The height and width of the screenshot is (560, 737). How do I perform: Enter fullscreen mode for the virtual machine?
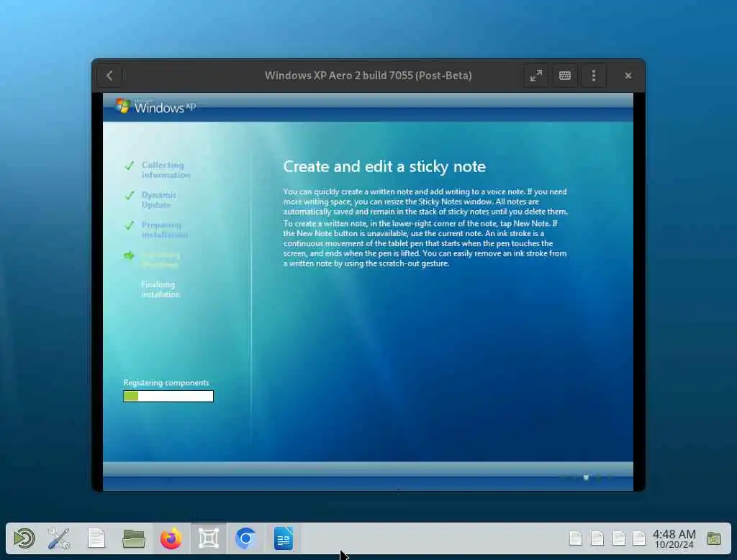pyautogui.click(x=535, y=76)
